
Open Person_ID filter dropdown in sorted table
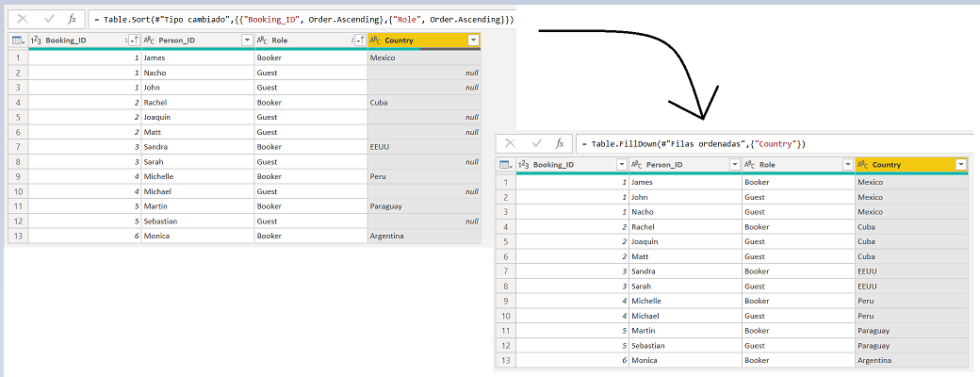pos(247,40)
